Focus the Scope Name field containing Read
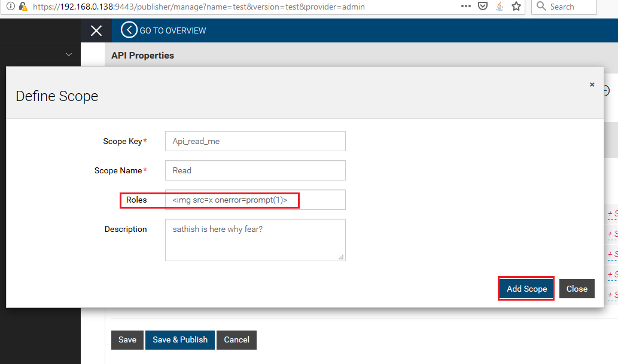 point(255,170)
